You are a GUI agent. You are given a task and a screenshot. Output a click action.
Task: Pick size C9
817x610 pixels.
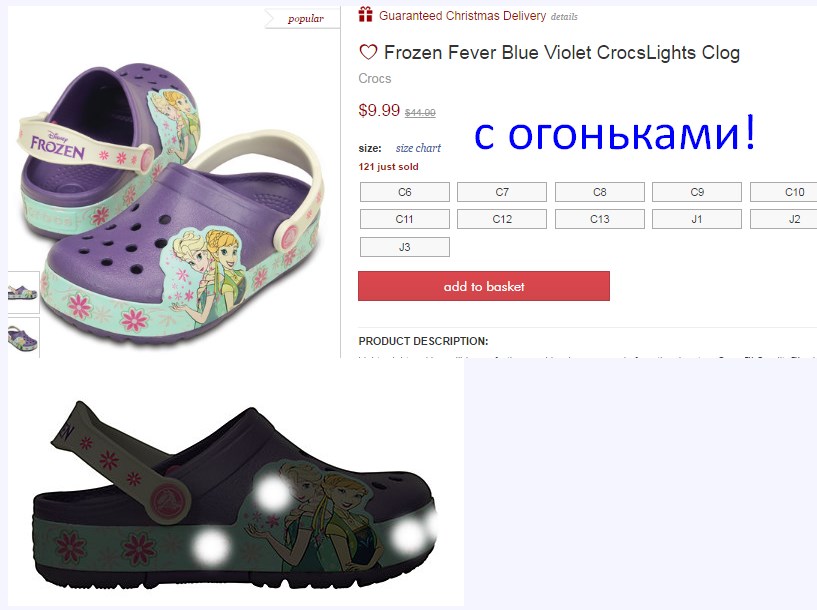click(697, 192)
